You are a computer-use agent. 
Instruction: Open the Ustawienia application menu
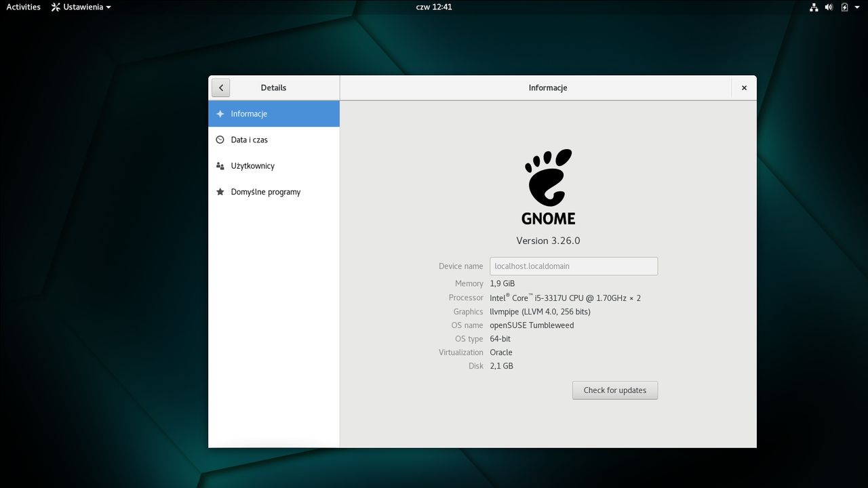click(81, 7)
